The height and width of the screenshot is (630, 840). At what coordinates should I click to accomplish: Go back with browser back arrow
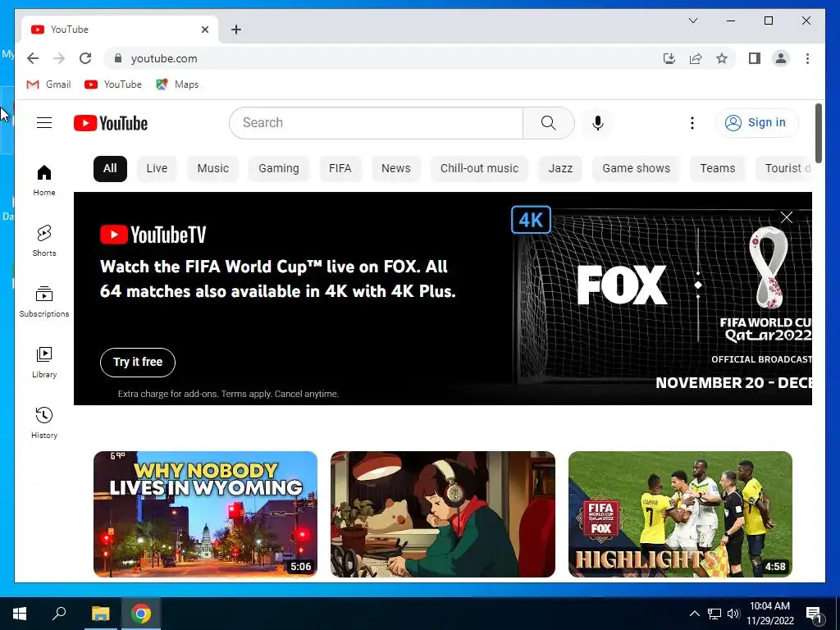(33, 58)
